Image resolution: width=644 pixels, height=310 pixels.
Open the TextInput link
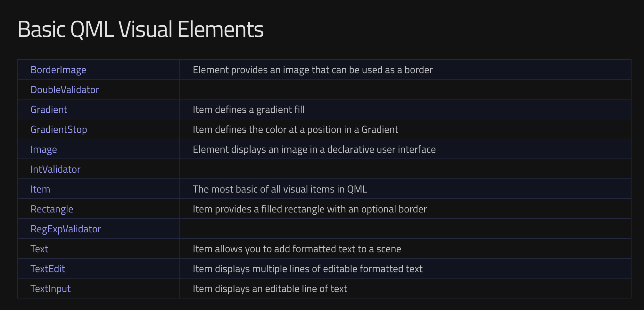pos(50,289)
